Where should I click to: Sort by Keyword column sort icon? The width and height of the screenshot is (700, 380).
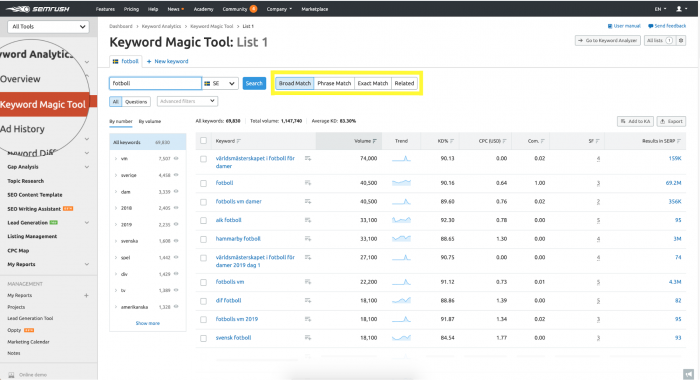click(x=239, y=141)
